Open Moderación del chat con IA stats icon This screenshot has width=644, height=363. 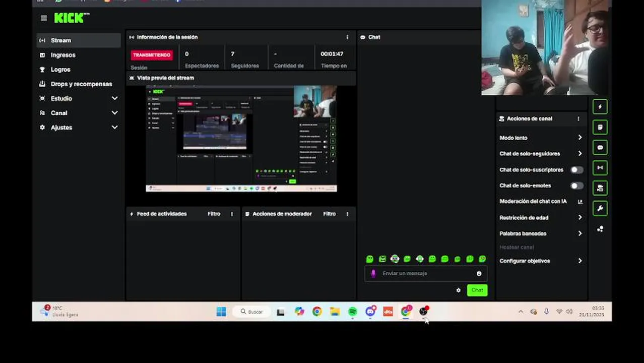point(580,201)
